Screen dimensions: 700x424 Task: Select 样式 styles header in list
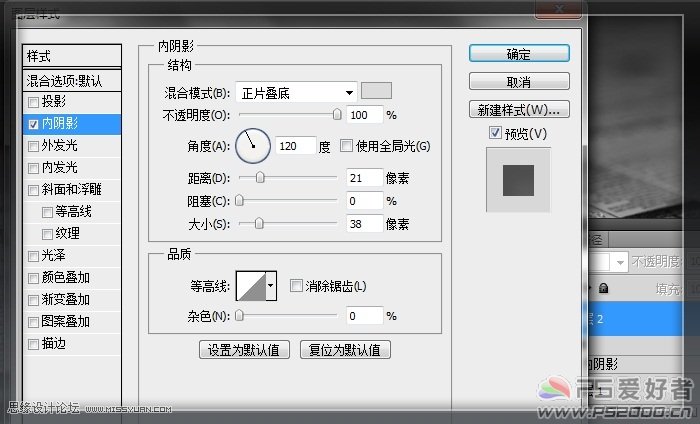click(72, 56)
